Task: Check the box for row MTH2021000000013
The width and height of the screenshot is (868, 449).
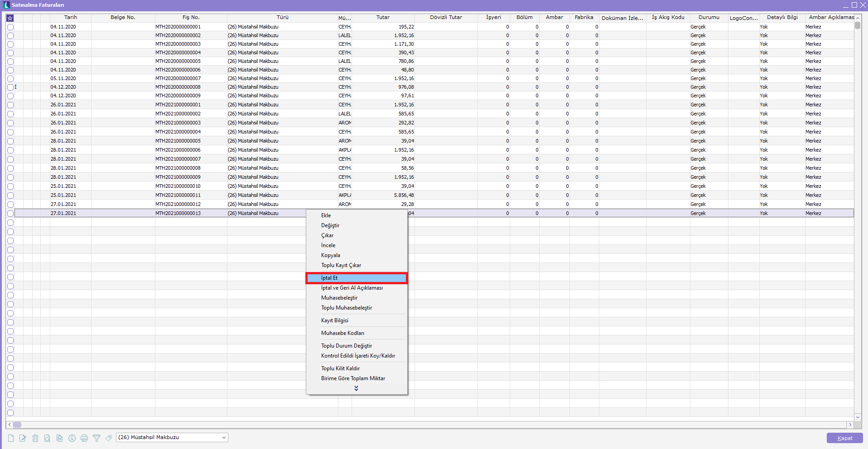Action: pyautogui.click(x=10, y=214)
